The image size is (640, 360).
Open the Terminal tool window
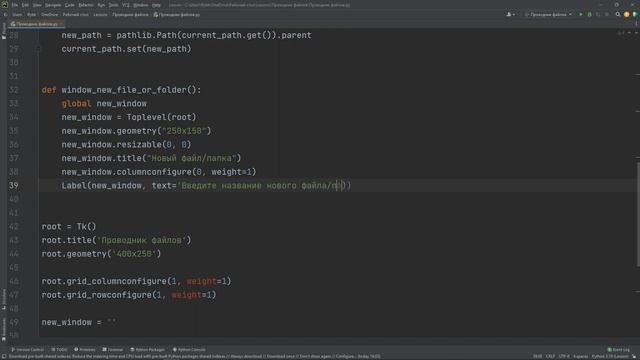click(113, 350)
